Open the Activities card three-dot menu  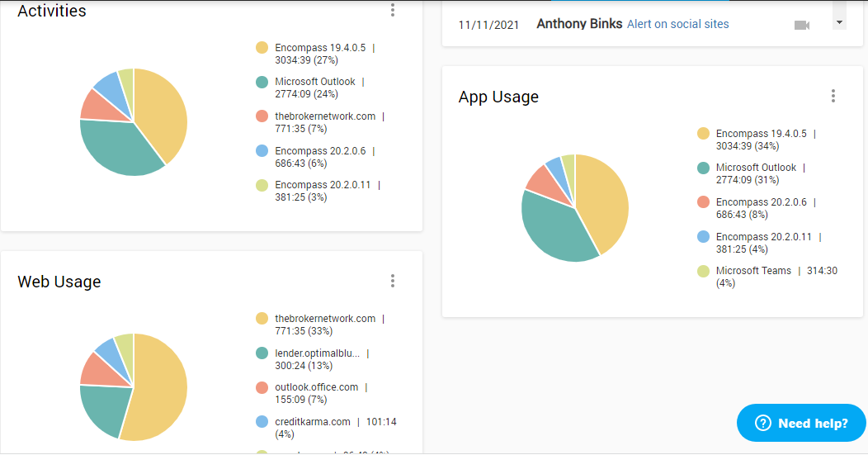pos(393,10)
